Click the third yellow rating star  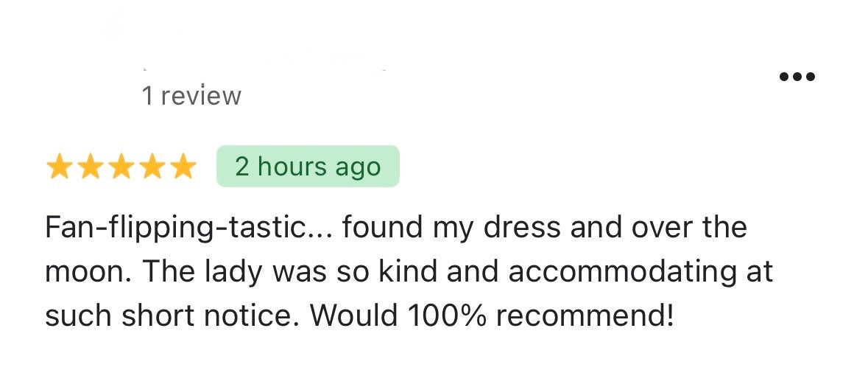click(121, 167)
